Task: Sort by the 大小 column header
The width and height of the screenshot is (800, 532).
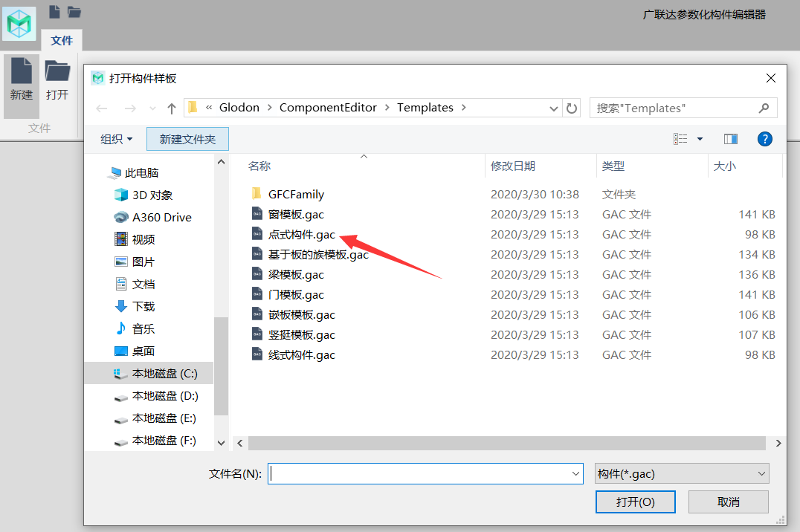Action: (x=724, y=166)
